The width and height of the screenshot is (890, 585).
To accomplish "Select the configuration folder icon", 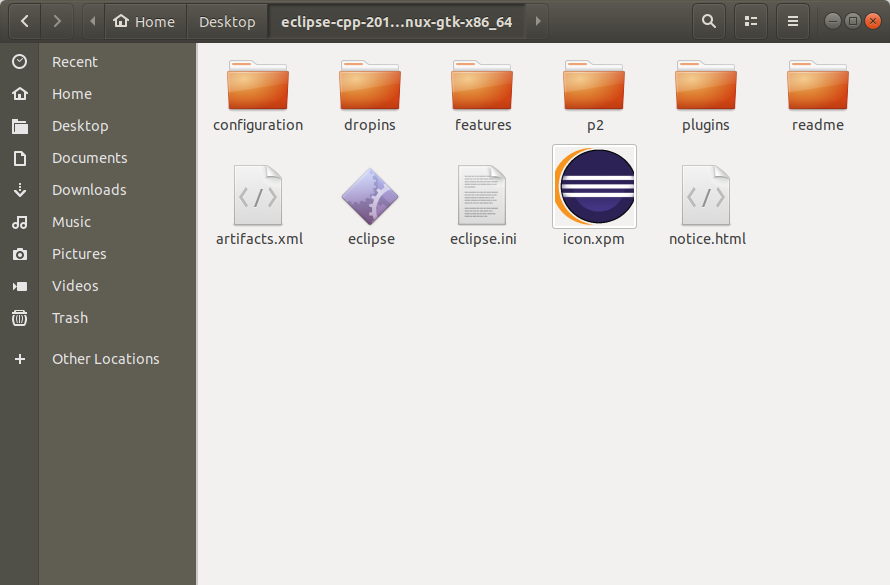I will [258, 85].
